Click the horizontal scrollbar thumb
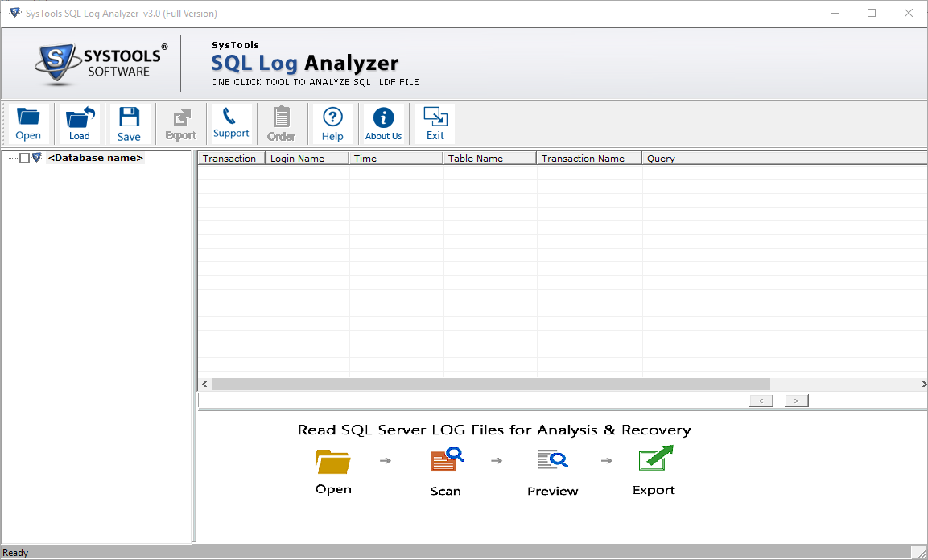This screenshot has height=560, width=928. click(x=491, y=385)
